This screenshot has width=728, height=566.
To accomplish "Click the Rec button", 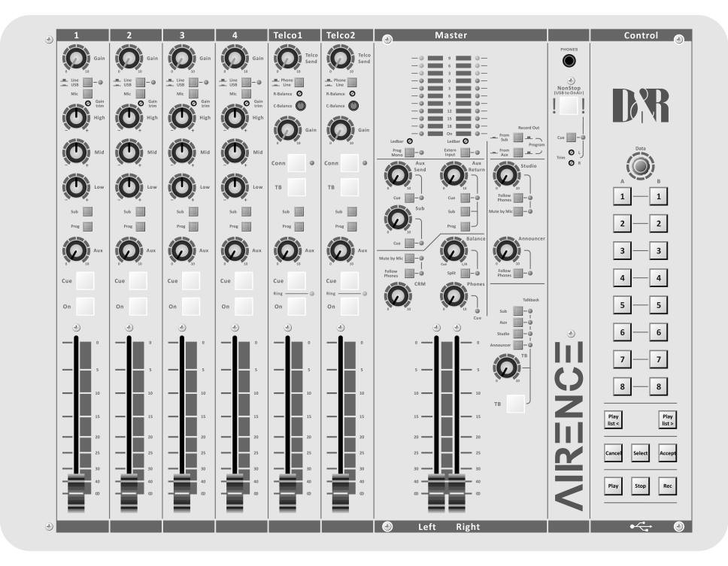I will click(x=668, y=486).
